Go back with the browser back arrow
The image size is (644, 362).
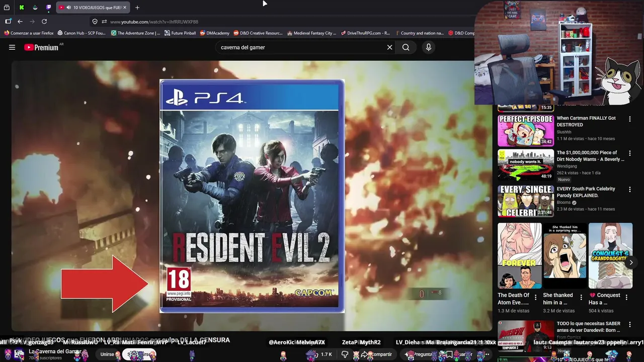(20, 22)
